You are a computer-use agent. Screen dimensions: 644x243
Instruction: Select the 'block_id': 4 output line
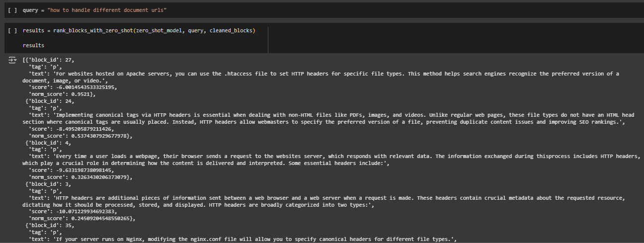(x=49, y=143)
